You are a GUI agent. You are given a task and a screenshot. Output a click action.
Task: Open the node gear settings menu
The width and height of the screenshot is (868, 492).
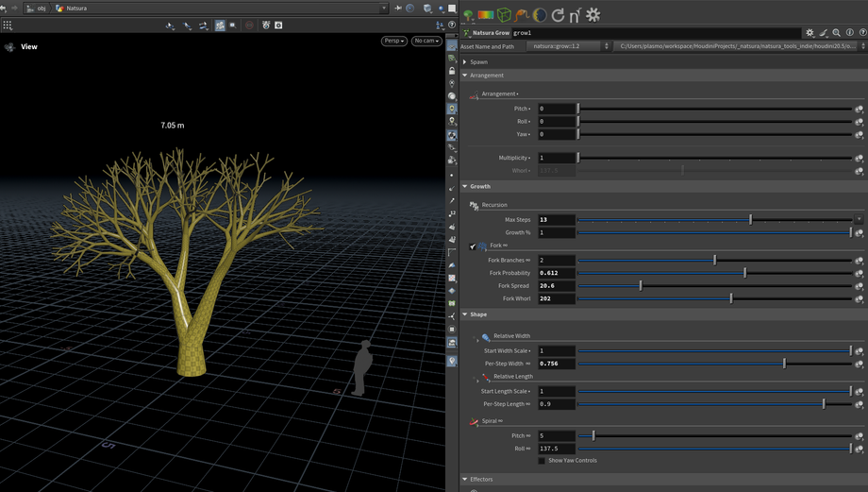(x=810, y=33)
